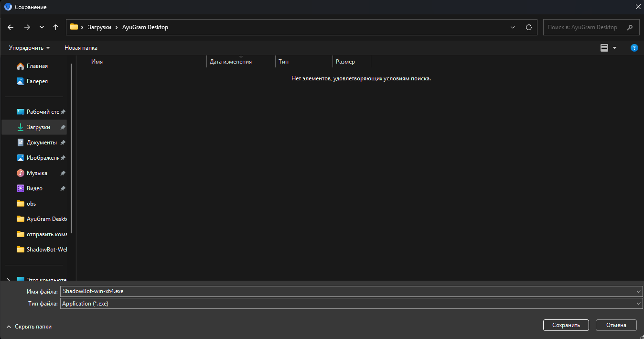Refresh the AyuGram Desktop folder view
The width and height of the screenshot is (644, 339).
tap(528, 27)
